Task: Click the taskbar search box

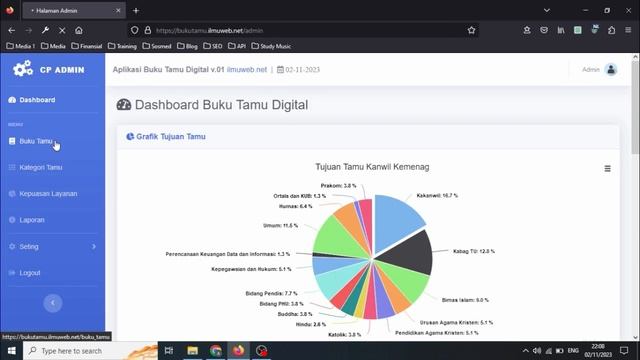Action: 91,351
